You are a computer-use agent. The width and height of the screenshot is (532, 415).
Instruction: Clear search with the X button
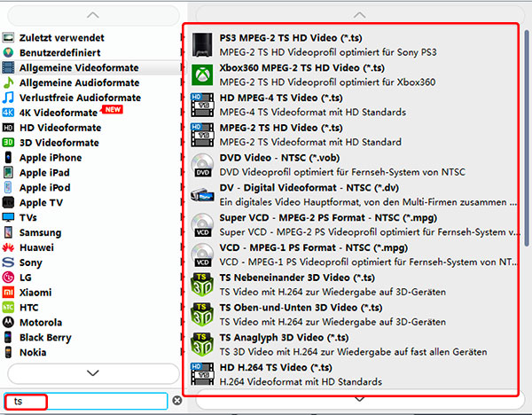click(x=177, y=401)
